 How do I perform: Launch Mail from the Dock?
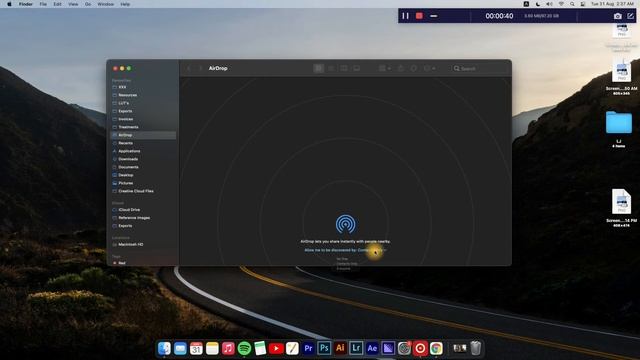coord(180,348)
